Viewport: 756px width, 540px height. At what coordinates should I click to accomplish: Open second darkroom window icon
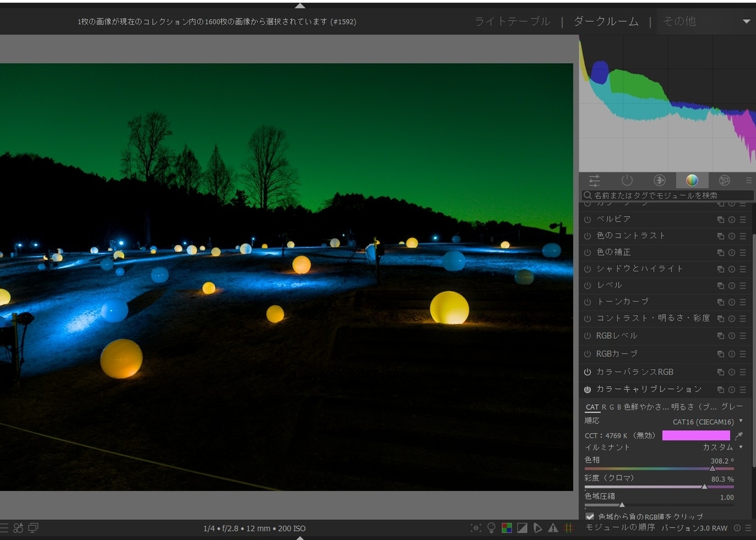pyautogui.click(x=33, y=527)
